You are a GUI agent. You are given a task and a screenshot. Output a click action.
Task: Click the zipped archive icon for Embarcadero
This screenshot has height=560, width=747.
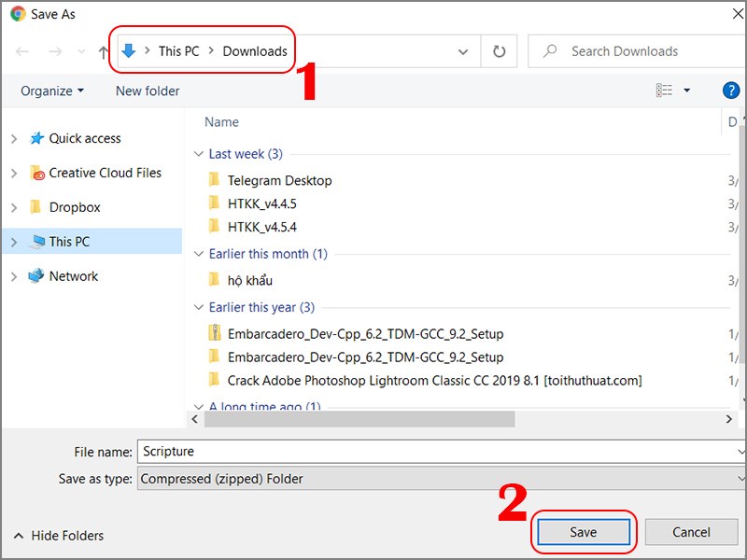point(215,332)
